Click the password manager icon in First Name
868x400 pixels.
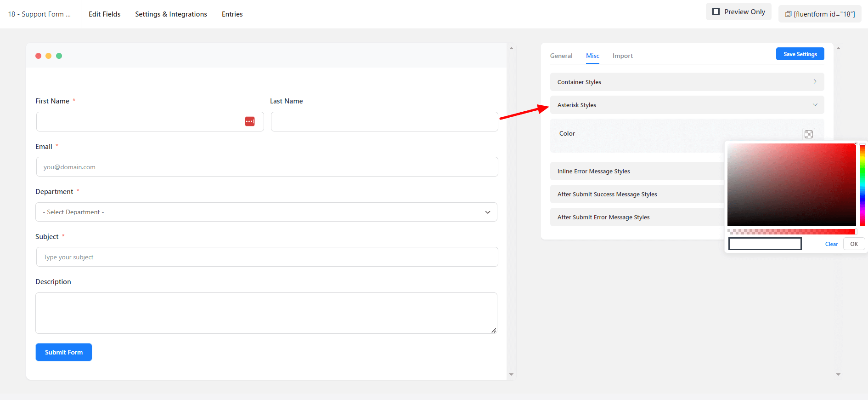[x=250, y=121]
